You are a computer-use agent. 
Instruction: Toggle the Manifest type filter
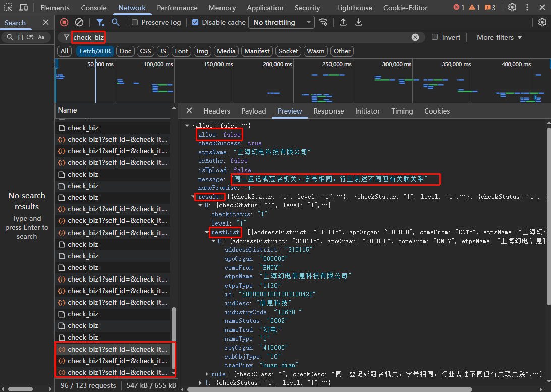[x=257, y=51]
